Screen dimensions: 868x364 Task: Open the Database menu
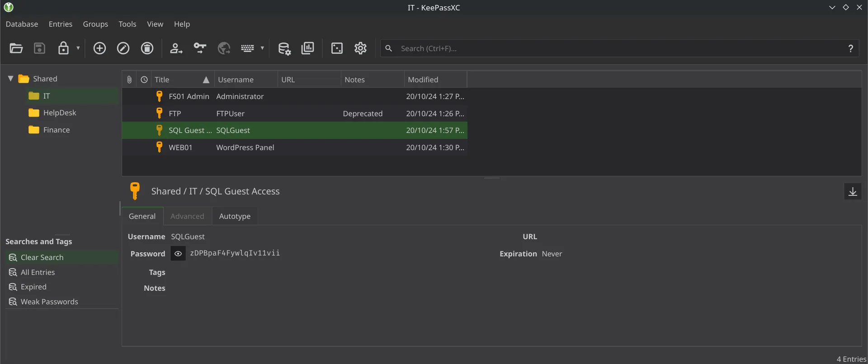[x=22, y=24]
